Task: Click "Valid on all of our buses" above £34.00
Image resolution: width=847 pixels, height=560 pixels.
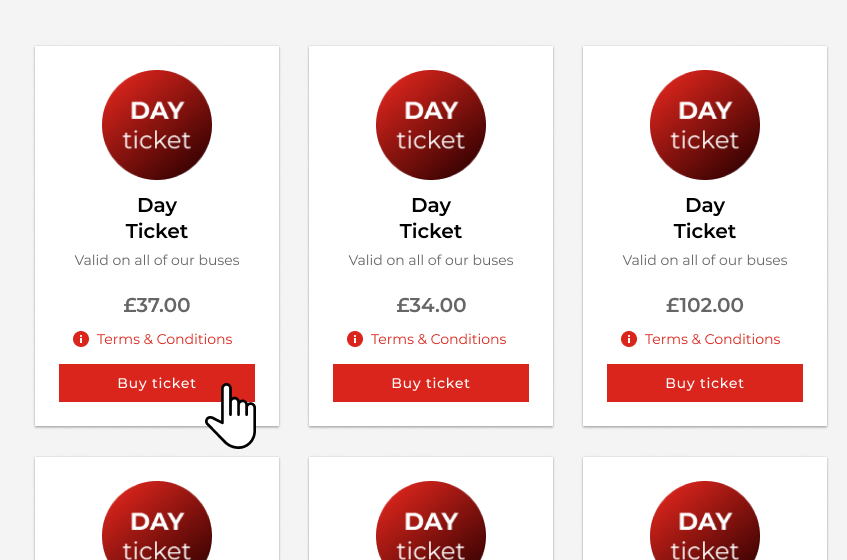Action: [431, 260]
